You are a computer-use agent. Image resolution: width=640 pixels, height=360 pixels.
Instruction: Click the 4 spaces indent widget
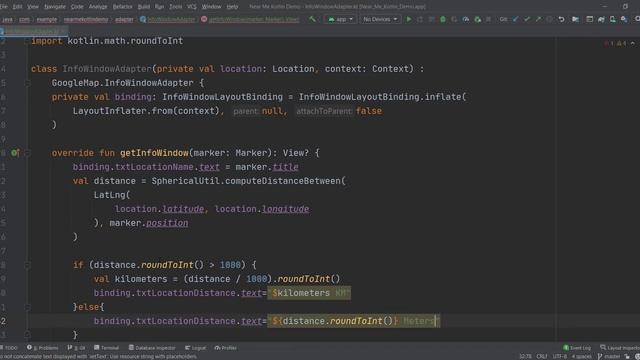581,356
